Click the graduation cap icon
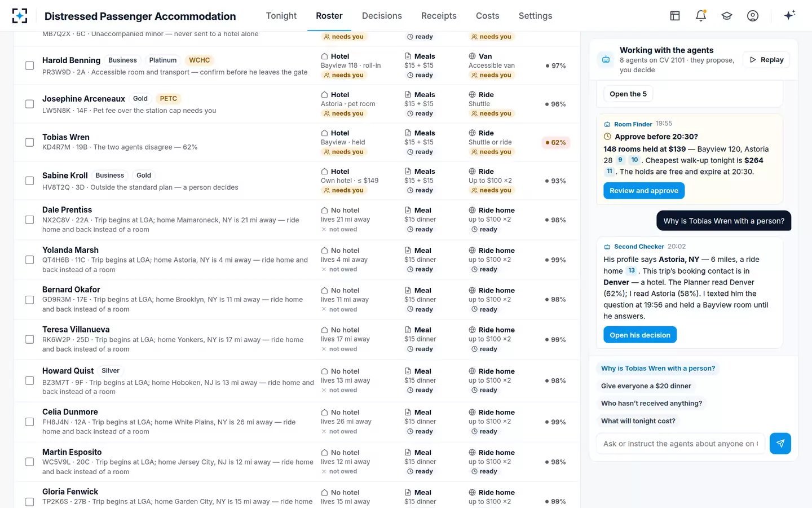This screenshot has width=812, height=508. pos(727,16)
